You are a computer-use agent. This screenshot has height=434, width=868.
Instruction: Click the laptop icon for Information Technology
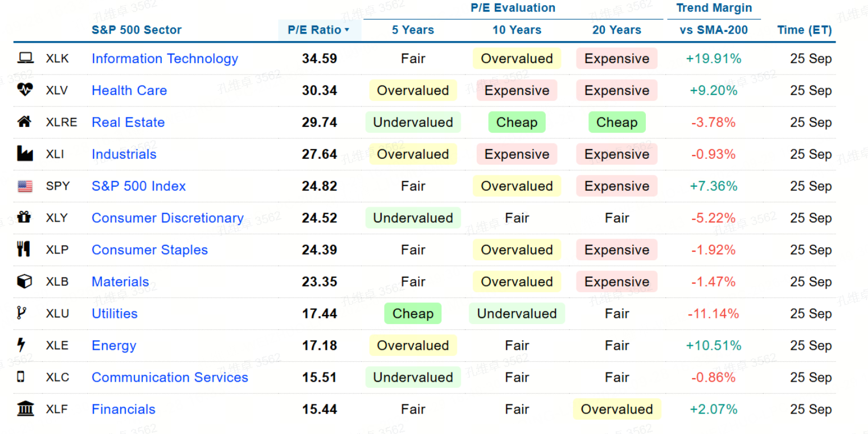pyautogui.click(x=25, y=58)
